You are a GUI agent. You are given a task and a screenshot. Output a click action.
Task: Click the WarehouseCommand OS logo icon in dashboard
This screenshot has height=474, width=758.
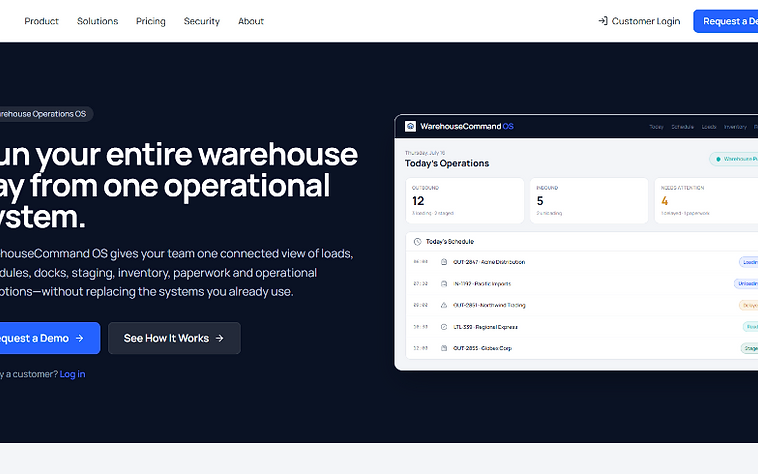410,126
